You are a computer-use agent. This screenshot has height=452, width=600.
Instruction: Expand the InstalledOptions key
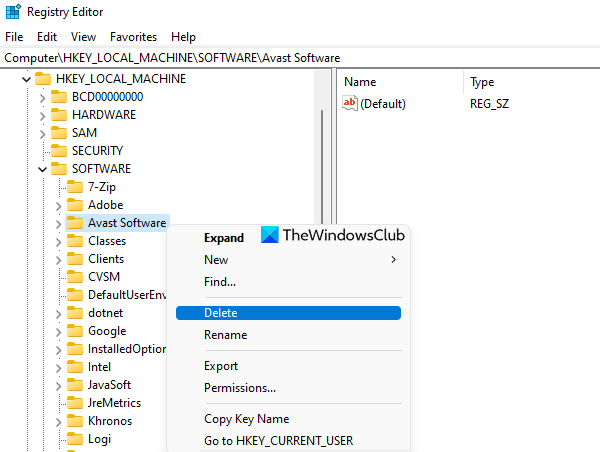point(58,350)
